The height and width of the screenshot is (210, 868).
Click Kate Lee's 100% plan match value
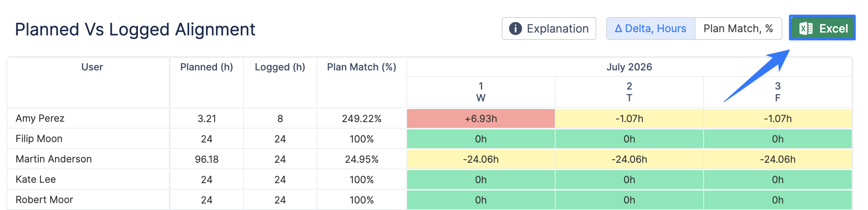click(362, 179)
